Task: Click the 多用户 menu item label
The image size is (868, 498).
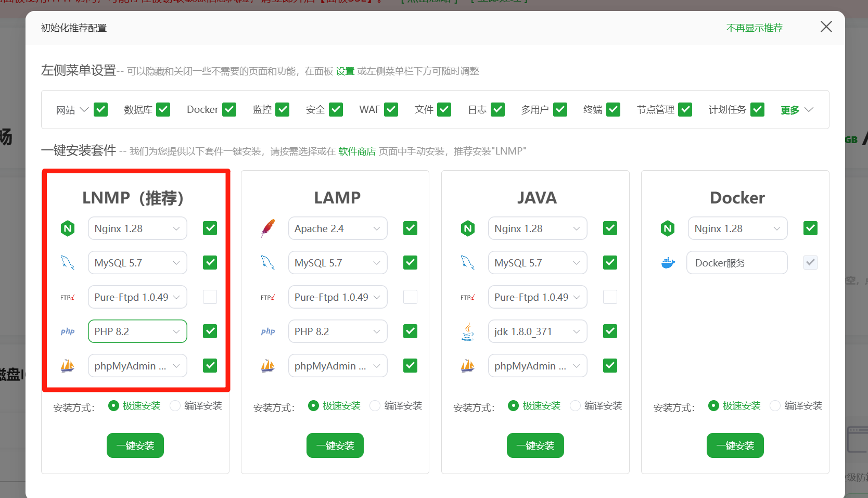Action: 535,110
